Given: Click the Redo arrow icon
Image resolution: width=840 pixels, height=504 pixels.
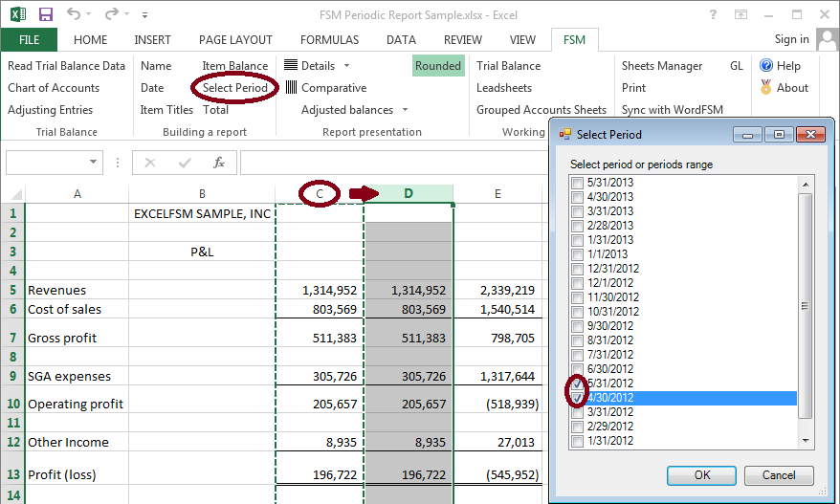Looking at the screenshot, I should coord(111,14).
